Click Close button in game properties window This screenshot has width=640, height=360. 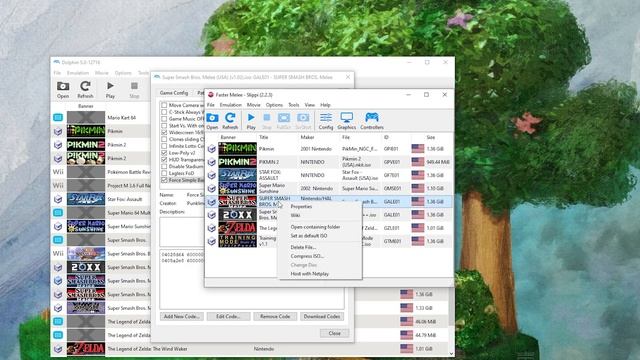(334, 333)
